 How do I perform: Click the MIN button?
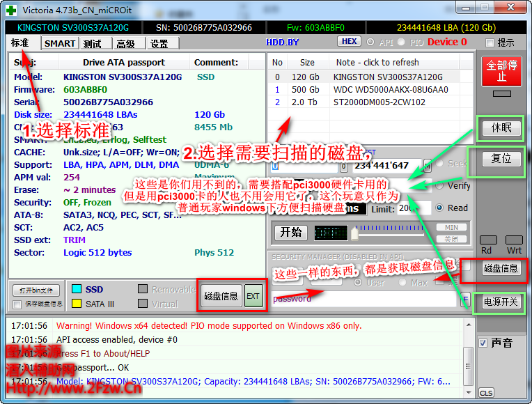click(x=451, y=227)
